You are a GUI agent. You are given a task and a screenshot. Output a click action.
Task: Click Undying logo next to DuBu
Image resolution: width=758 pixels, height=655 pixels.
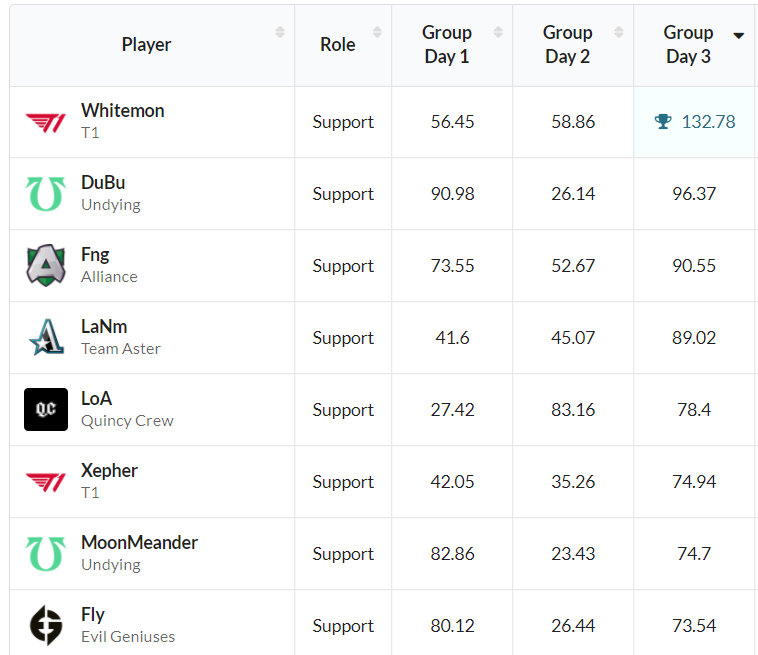tap(46, 194)
